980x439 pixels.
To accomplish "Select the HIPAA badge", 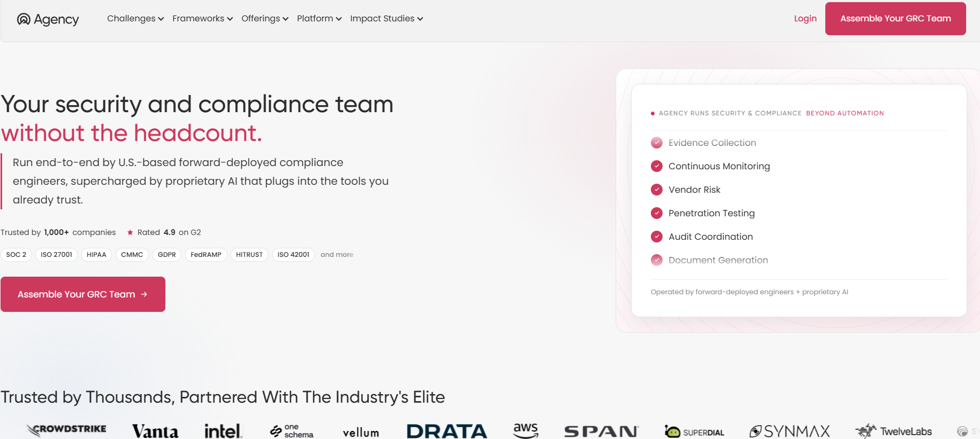I will [97, 255].
